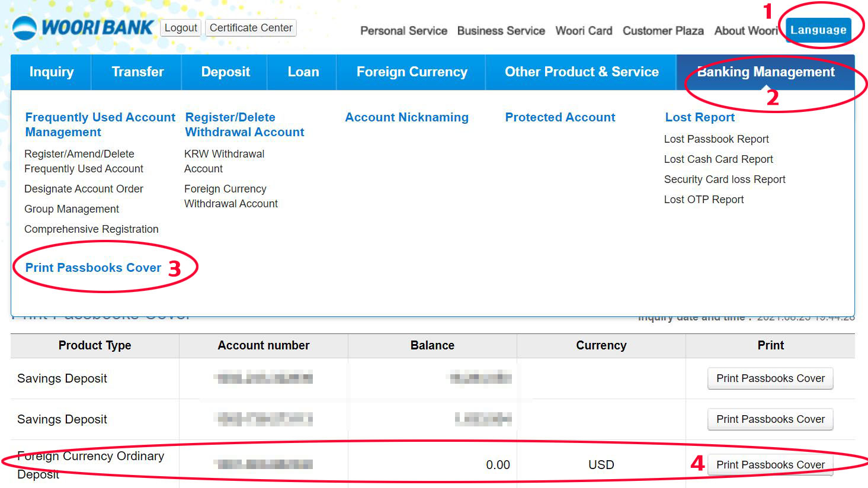Screen dimensions: 868x488
Task: Open Personal Service section
Action: (403, 31)
